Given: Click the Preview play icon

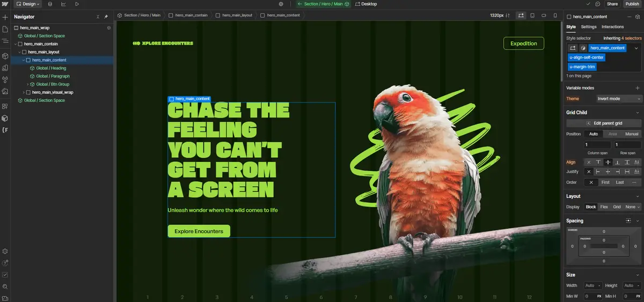Looking at the screenshot, I should pos(77,4).
